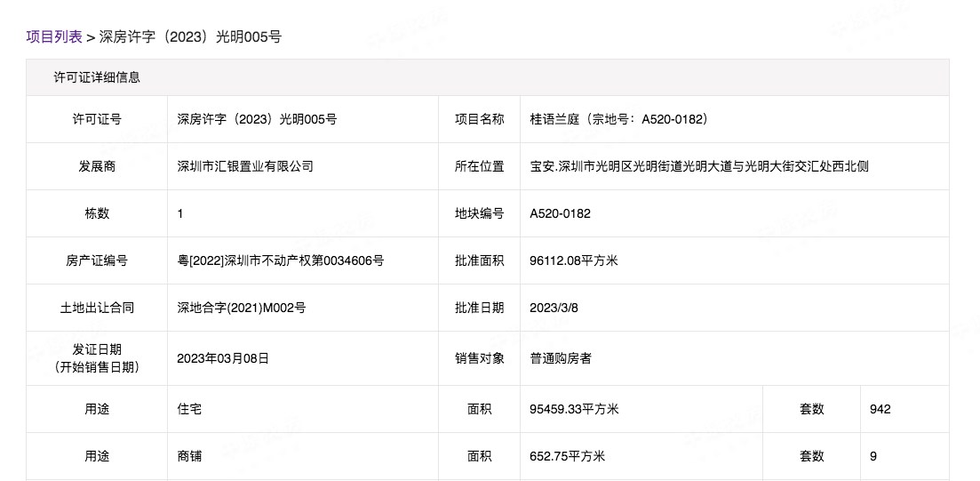This screenshot has width=980, height=481.
Task: Click the 栋数 label cell
Action: [97, 213]
